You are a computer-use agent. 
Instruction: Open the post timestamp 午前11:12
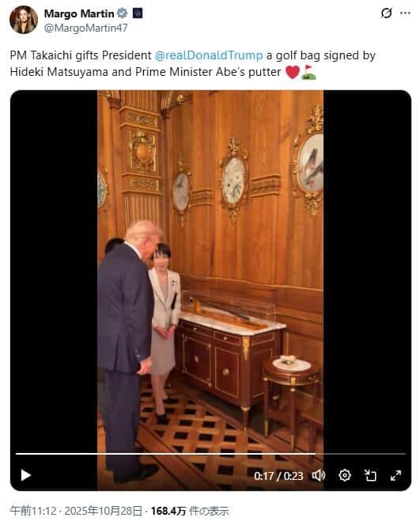pyautogui.click(x=32, y=511)
